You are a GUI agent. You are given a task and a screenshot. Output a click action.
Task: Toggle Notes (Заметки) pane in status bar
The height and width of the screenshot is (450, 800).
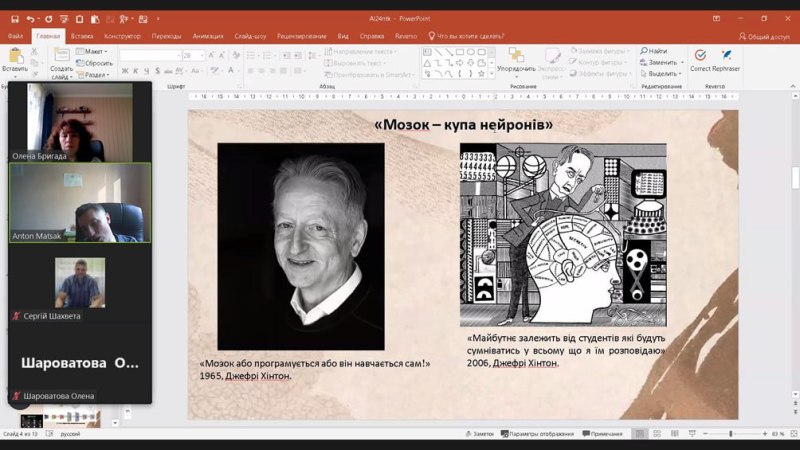(x=479, y=434)
